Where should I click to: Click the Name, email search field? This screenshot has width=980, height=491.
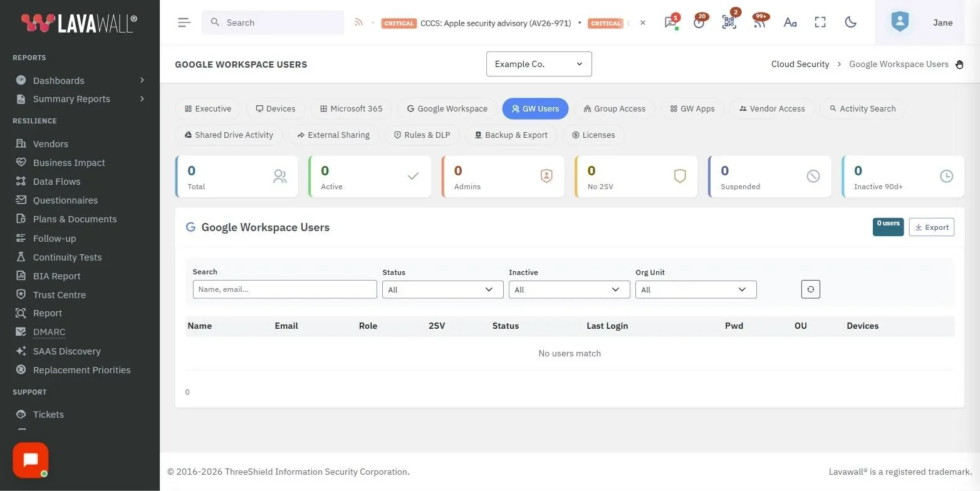pyautogui.click(x=285, y=289)
